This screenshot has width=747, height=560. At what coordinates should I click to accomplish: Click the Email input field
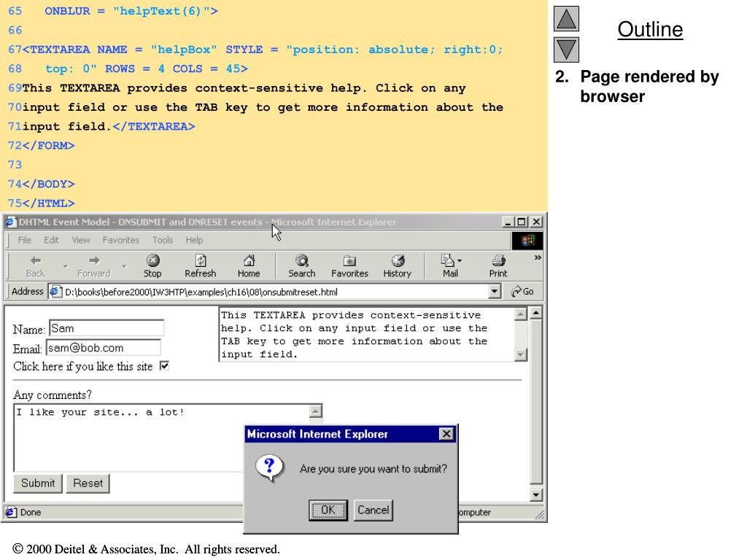pyautogui.click(x=104, y=348)
